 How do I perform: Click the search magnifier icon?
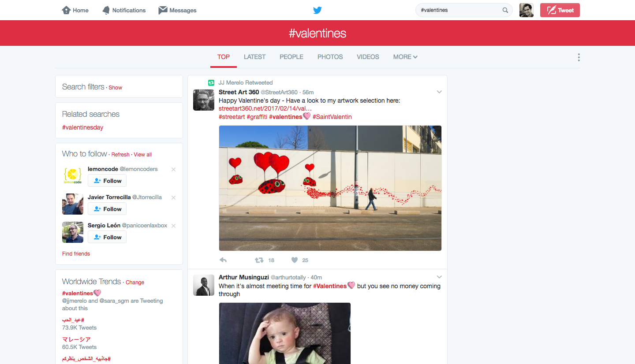point(505,10)
